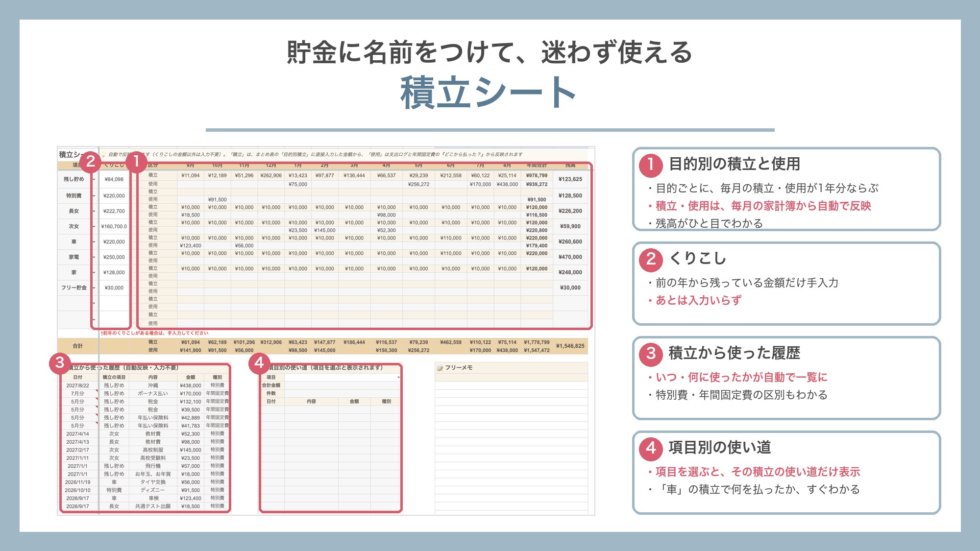Viewport: 980px width, 551px height.
Task: Click the あとは入力いらず text
Action: [698, 300]
